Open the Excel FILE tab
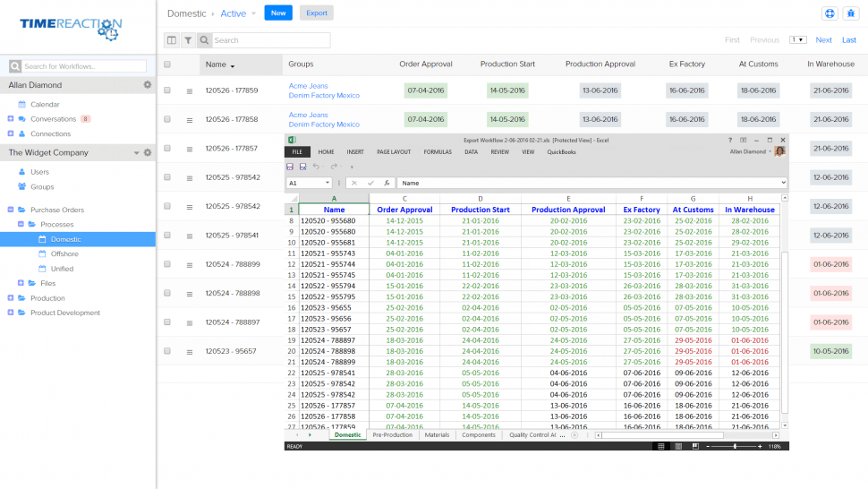This screenshot has width=868, height=489. 297,151
